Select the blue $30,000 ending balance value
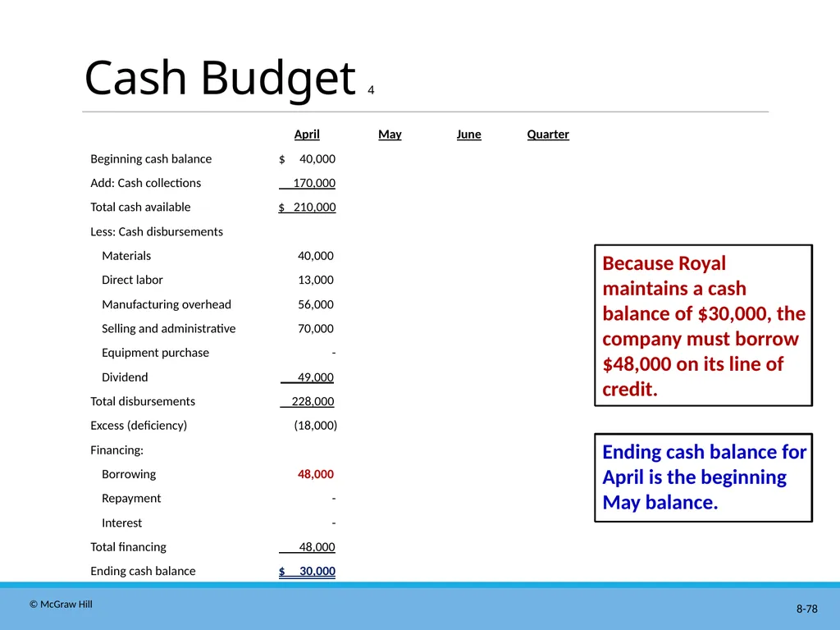840x630 pixels. (x=307, y=571)
